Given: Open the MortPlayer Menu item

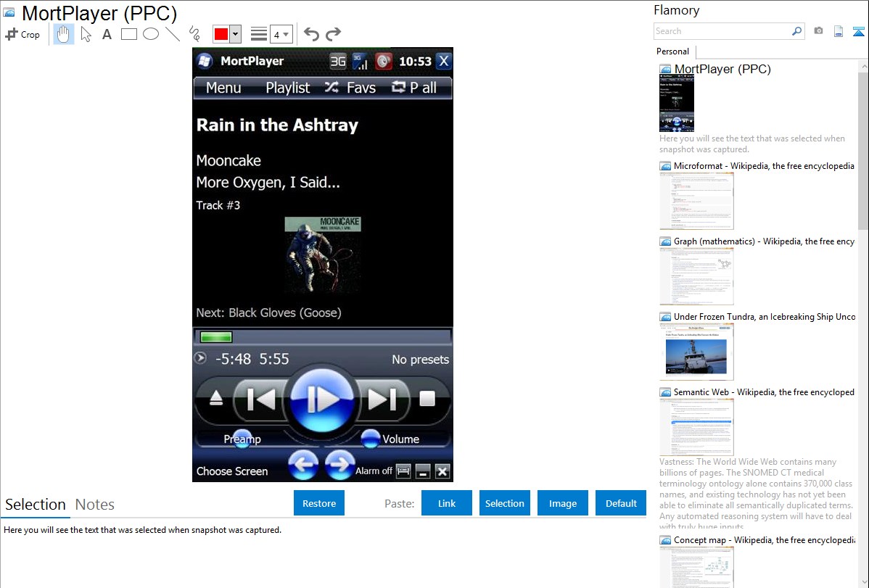Looking at the screenshot, I should (x=223, y=88).
